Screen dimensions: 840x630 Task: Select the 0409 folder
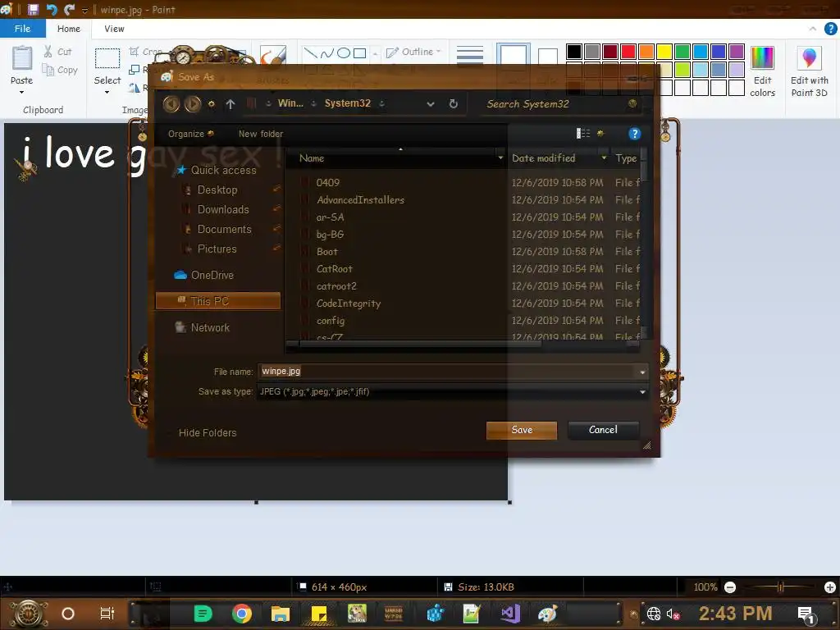pos(327,183)
